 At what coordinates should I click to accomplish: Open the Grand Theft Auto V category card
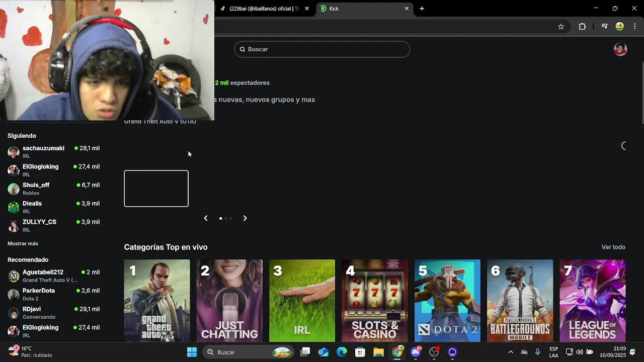coord(157,301)
